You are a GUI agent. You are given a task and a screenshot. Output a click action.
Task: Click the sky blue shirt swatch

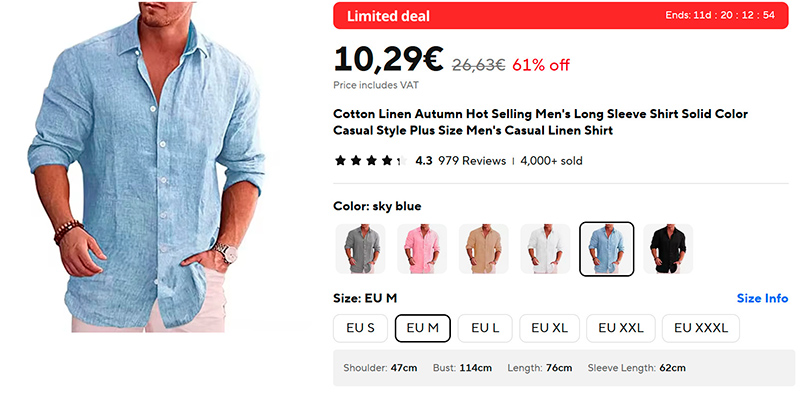[x=607, y=249]
